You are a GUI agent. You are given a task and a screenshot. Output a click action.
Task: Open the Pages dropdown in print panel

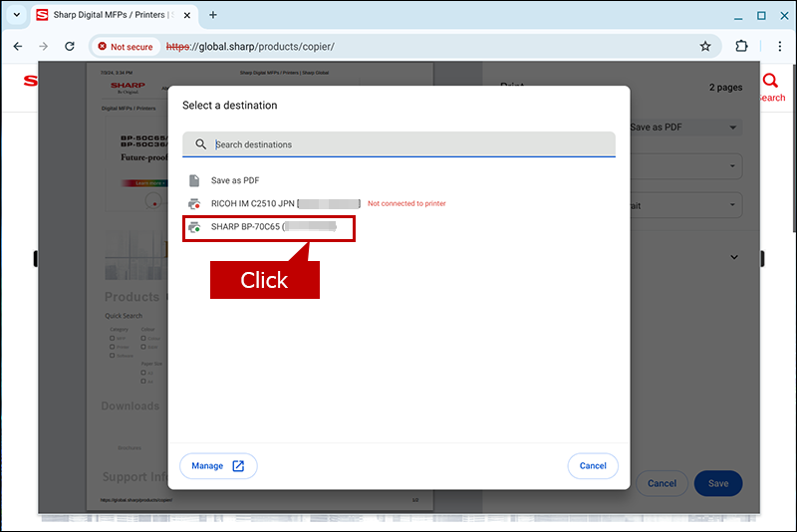[x=686, y=166]
